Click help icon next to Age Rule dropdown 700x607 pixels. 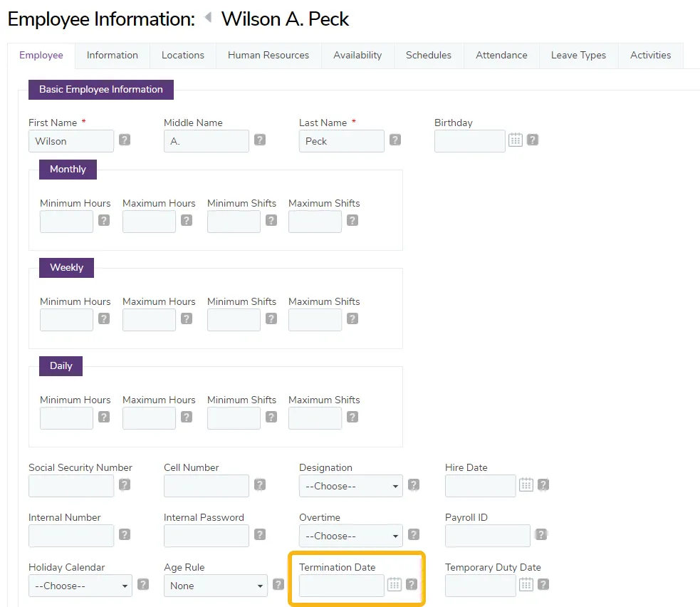(278, 584)
